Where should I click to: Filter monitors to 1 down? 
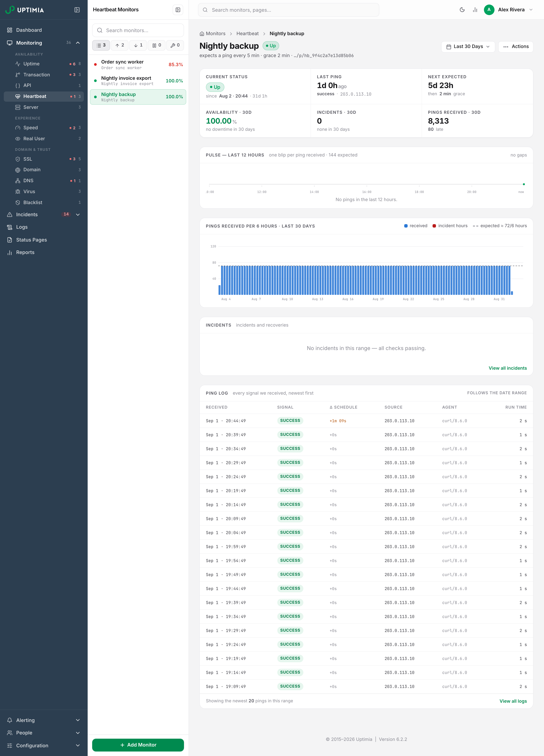[x=138, y=45]
